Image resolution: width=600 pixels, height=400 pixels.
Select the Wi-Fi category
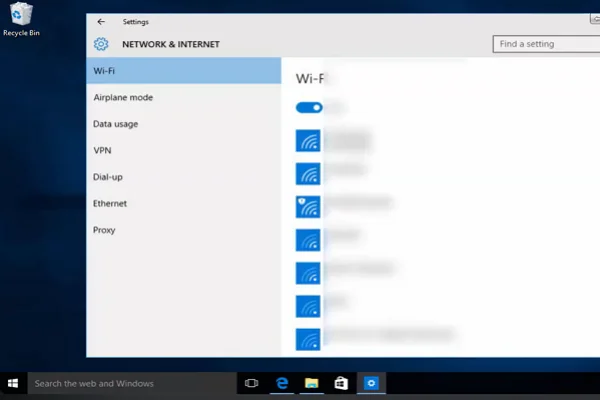coord(184,71)
